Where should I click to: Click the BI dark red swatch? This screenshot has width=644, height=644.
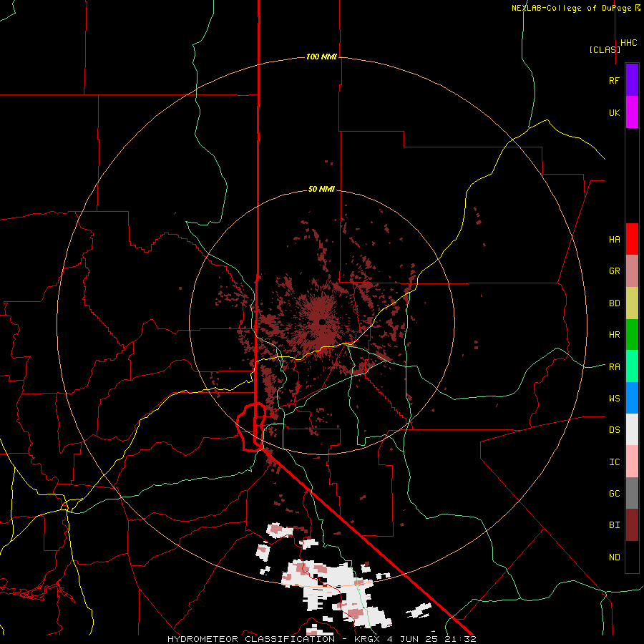click(632, 525)
